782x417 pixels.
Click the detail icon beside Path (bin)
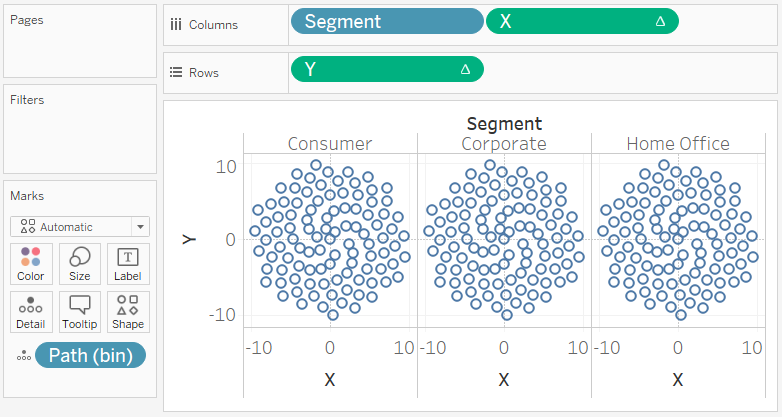point(23,356)
